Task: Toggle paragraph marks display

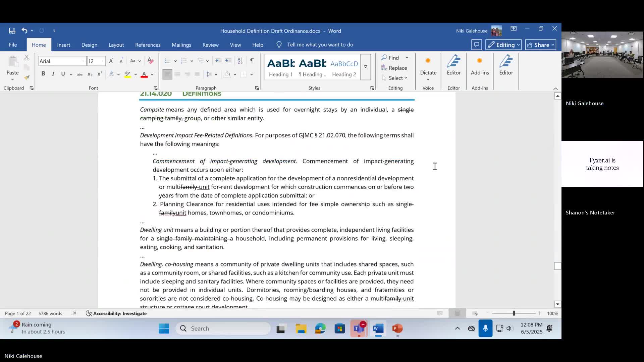Action: coord(252,61)
